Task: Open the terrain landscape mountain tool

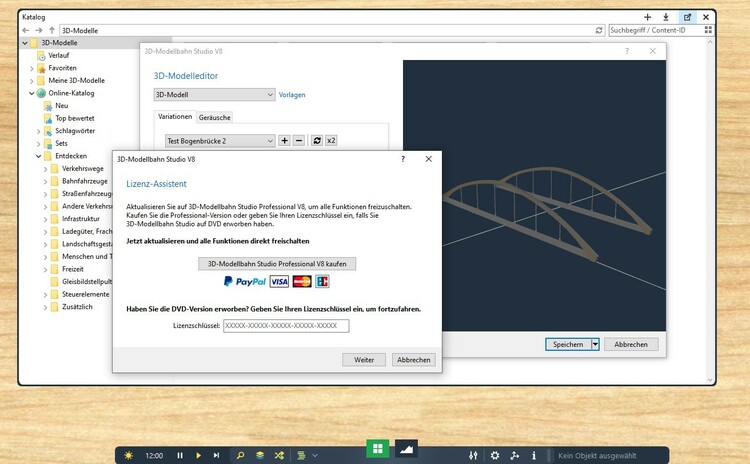Action: tap(406, 449)
